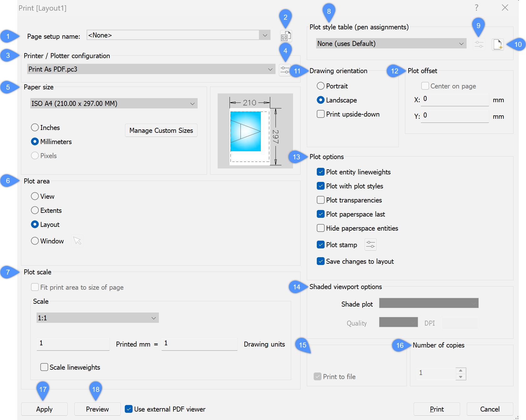Click the window area pick icon
526x420 pixels.
[77, 241]
